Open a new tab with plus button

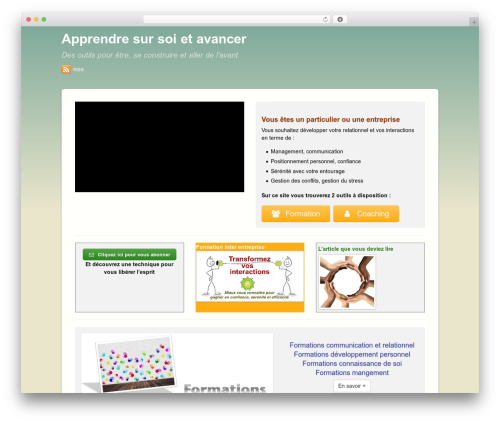pyautogui.click(x=474, y=22)
